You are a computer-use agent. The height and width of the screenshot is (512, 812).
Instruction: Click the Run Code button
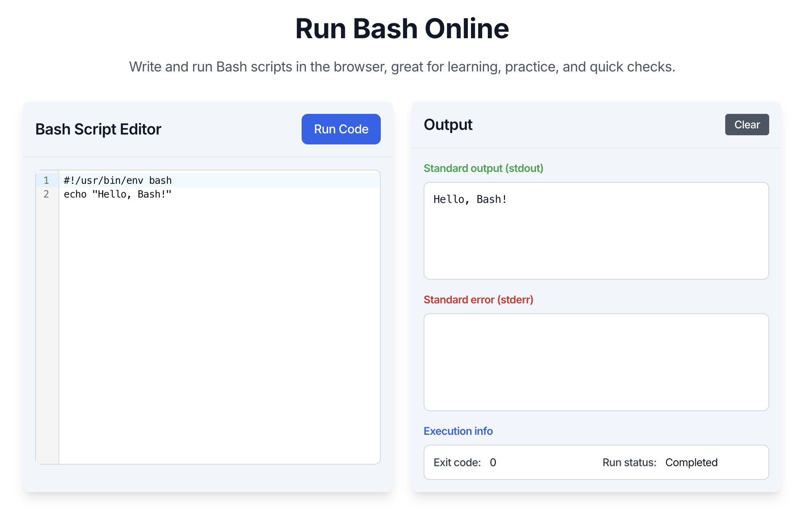click(x=341, y=129)
